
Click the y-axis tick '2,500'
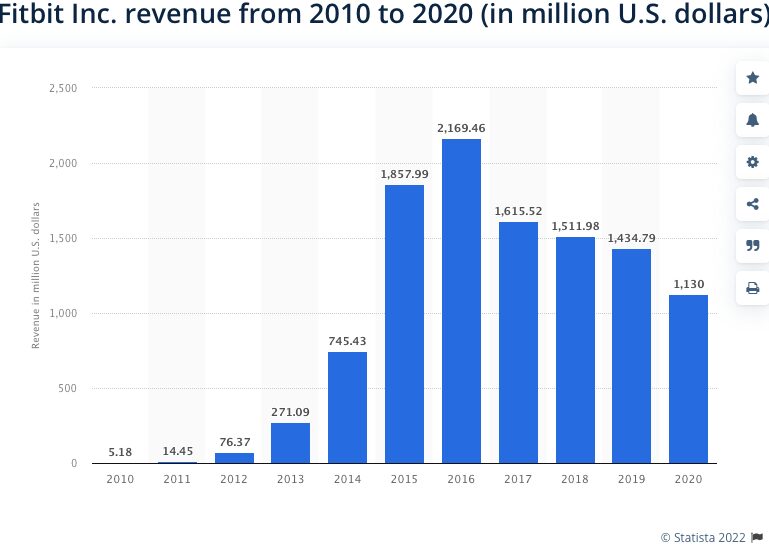pyautogui.click(x=63, y=88)
